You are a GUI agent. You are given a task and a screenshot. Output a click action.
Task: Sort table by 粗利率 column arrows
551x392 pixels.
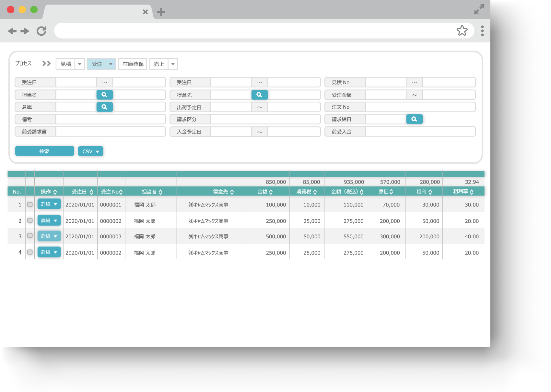(472, 192)
